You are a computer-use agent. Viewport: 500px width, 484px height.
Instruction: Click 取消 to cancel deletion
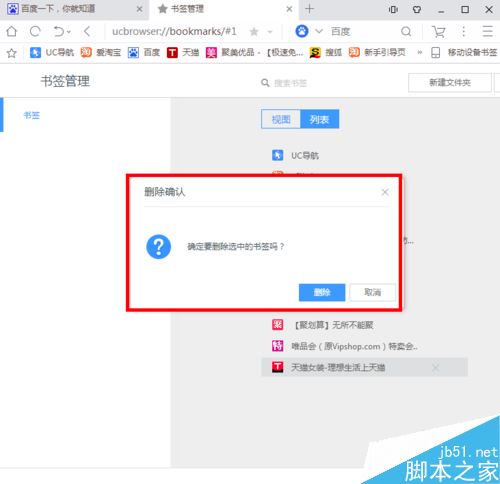pos(373,292)
